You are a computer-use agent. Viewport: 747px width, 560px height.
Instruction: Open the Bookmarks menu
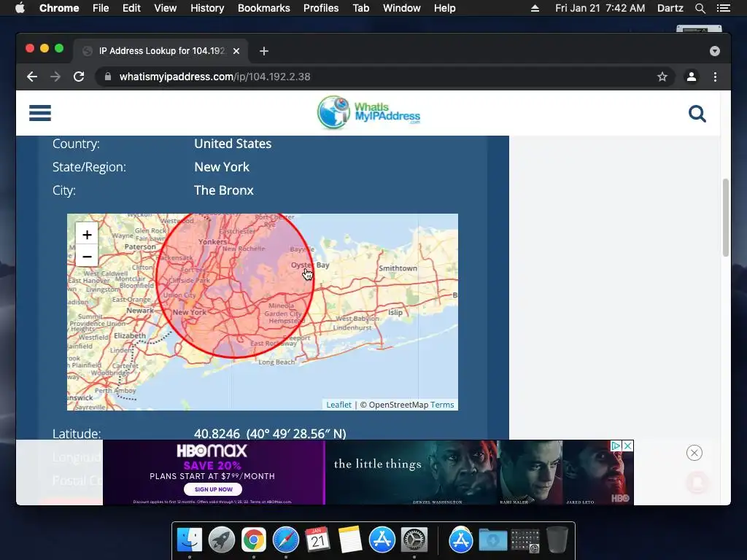pyautogui.click(x=264, y=8)
